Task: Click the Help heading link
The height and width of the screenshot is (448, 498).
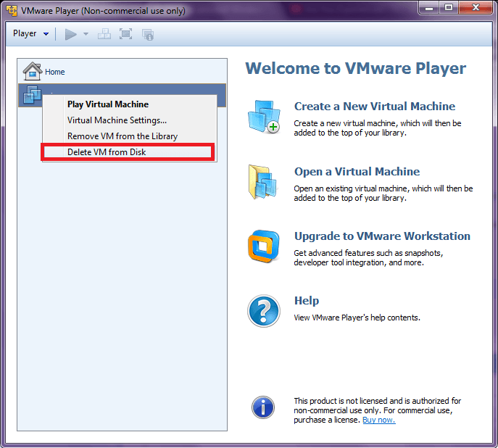Action: [x=307, y=300]
